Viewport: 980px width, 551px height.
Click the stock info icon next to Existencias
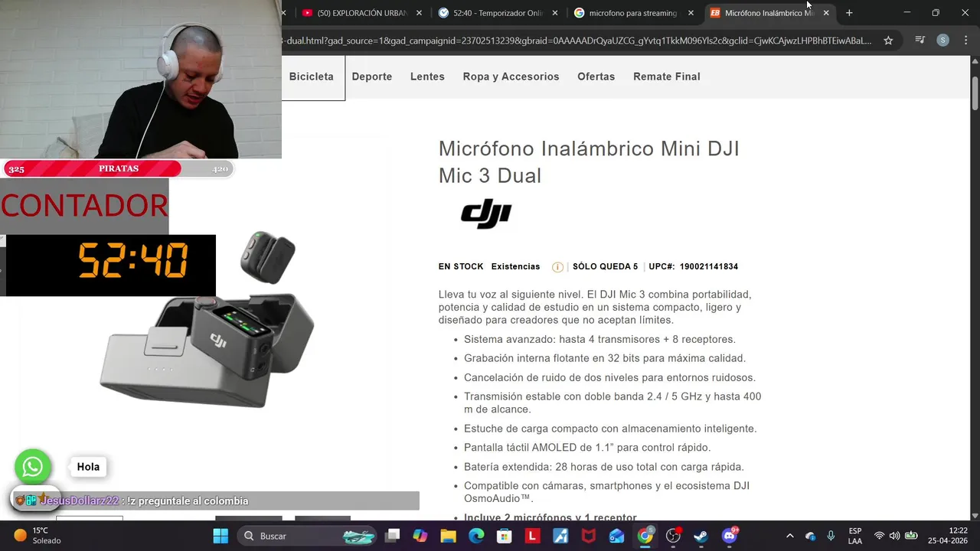point(557,267)
